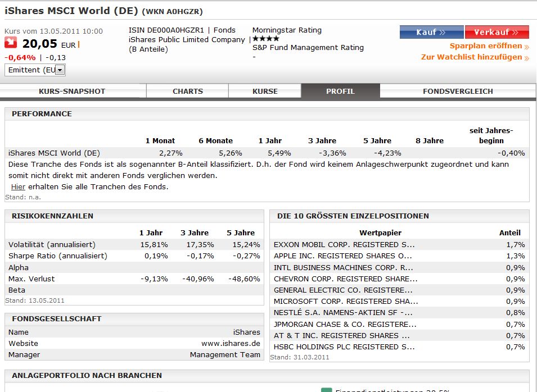Screen dimensions: 537x392
Task: Click the 1 Jahr volatility value 15,81%
Action: pyautogui.click(x=154, y=244)
